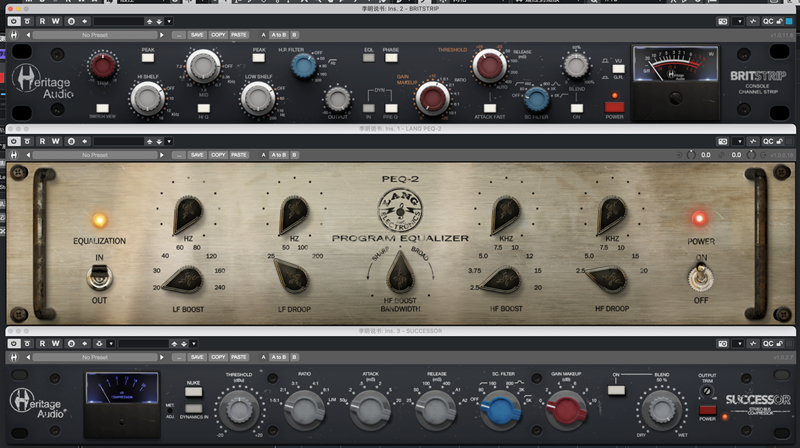Select state A in BRITSTRIP preset bar
Screen dimensions: 800x448
pos(263,35)
